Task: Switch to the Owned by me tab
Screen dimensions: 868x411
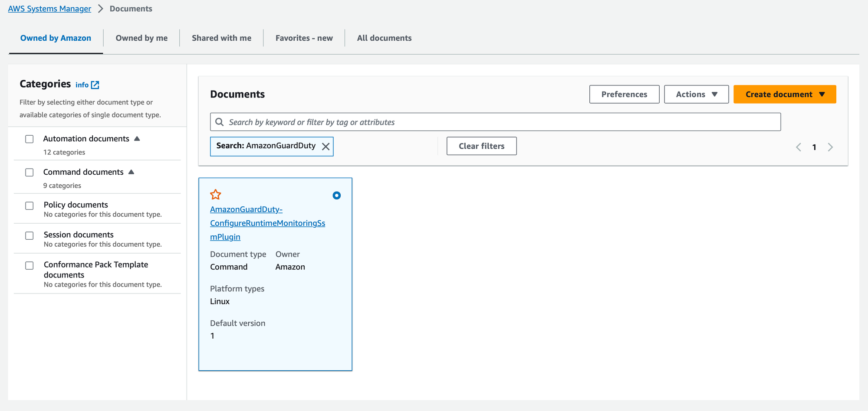Action: coord(141,38)
